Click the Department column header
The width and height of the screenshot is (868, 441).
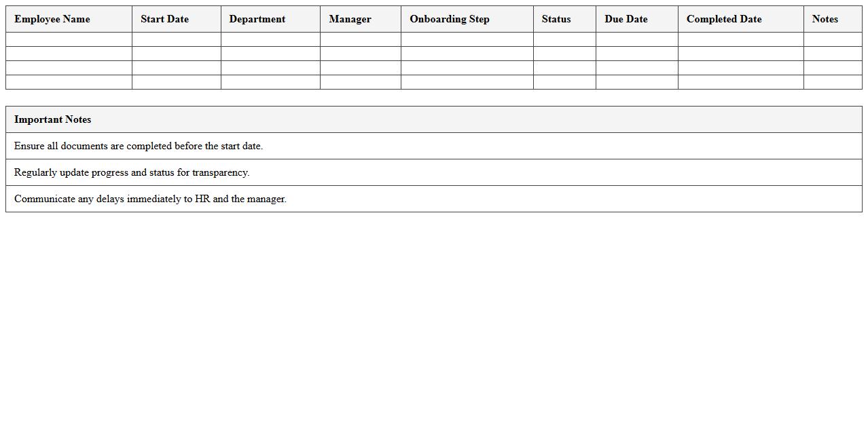click(x=257, y=19)
